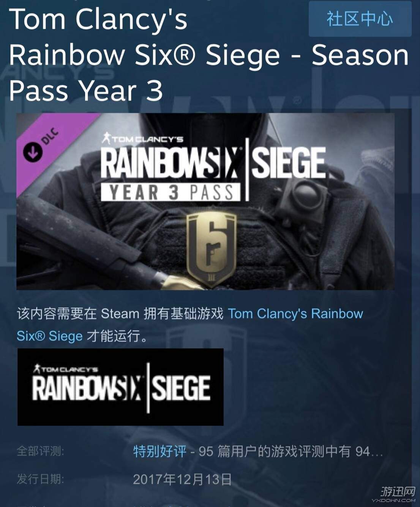The height and width of the screenshot is (507, 420).
Task: Tap the running figure icon in black thumbnail
Action: (37, 369)
